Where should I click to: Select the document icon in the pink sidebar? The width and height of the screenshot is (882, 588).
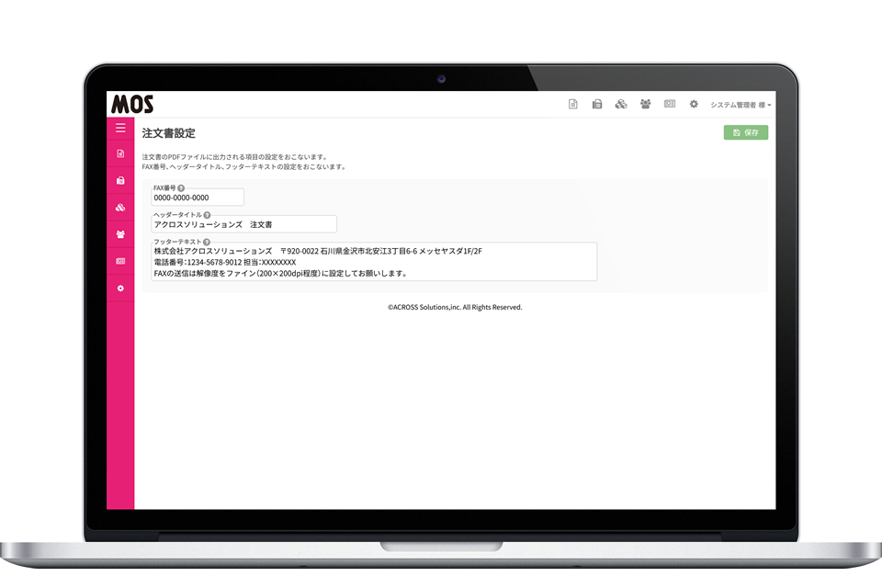119,154
